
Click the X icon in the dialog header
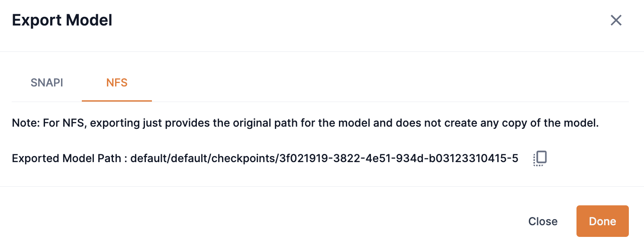616,20
